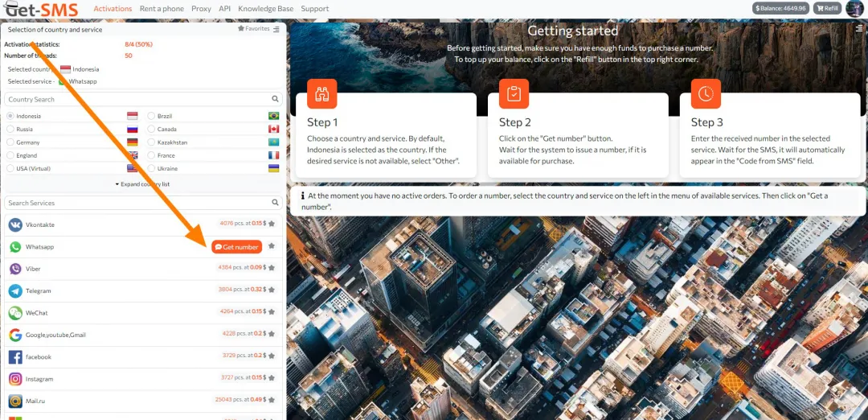Favorite Google,youtube,Gmail with its star
The height and width of the screenshot is (420, 868).
pos(272,334)
